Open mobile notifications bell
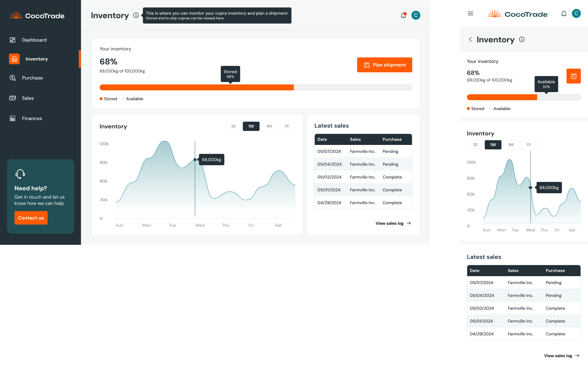This screenshot has height=368, width=588. click(x=564, y=14)
